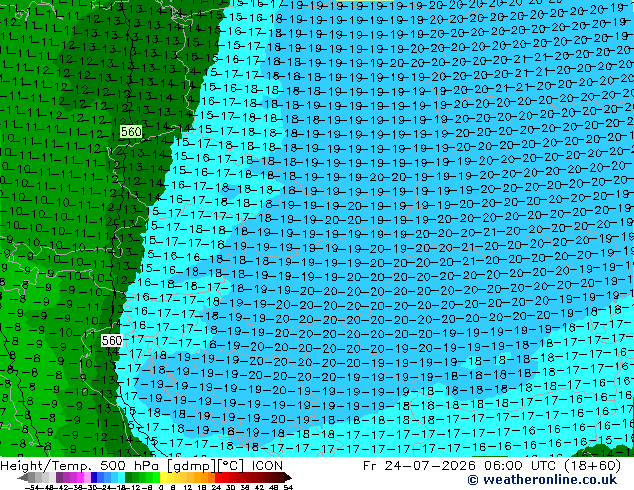Select the 'Height/Temp. 500 hPa' title text
Image resolution: width=634 pixels, height=490 pixels.
pyautogui.click(x=81, y=465)
